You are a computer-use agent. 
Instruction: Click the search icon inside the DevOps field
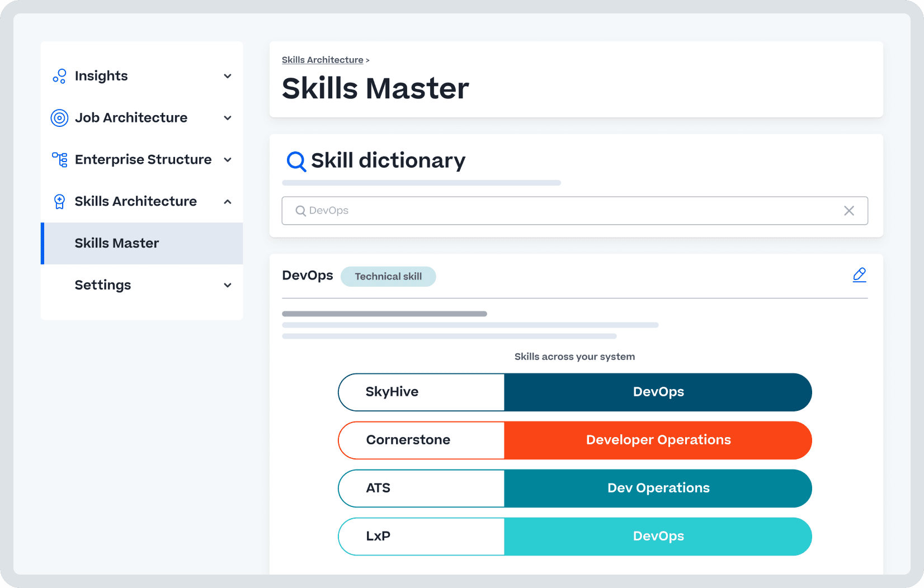point(300,211)
